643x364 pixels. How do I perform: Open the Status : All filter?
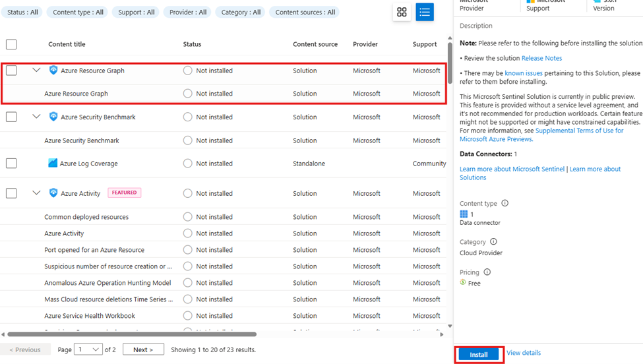(x=22, y=13)
